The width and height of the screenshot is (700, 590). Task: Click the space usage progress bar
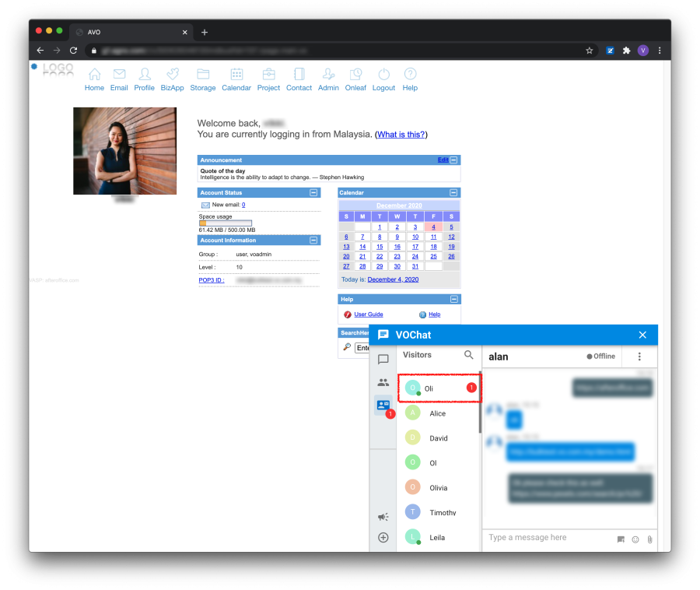(226, 223)
